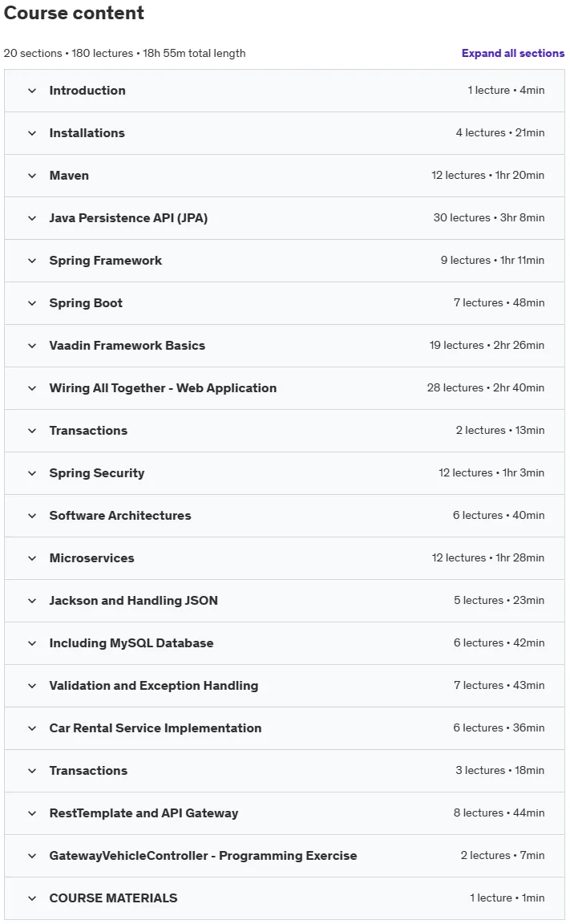The image size is (570, 924).
Task: Expand the Installations section chevron
Action: click(x=32, y=133)
